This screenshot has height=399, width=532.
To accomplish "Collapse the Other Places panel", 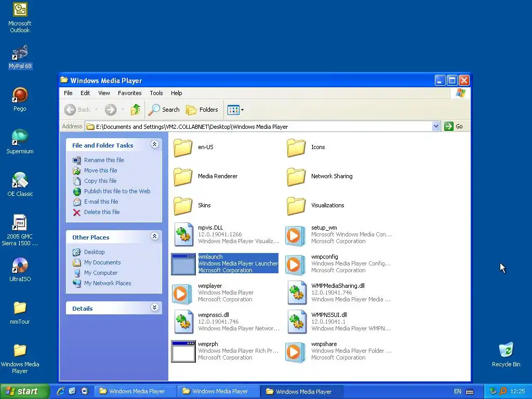I will [154, 236].
